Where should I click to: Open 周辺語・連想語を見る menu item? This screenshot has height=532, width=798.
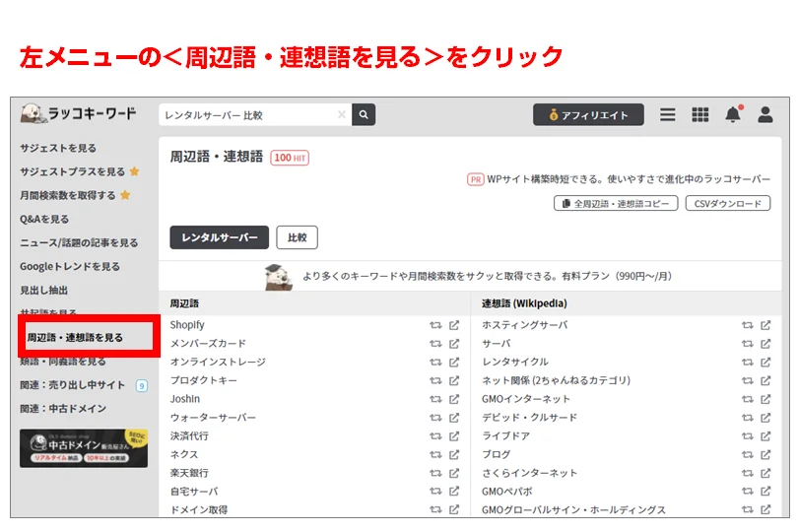tap(75, 338)
